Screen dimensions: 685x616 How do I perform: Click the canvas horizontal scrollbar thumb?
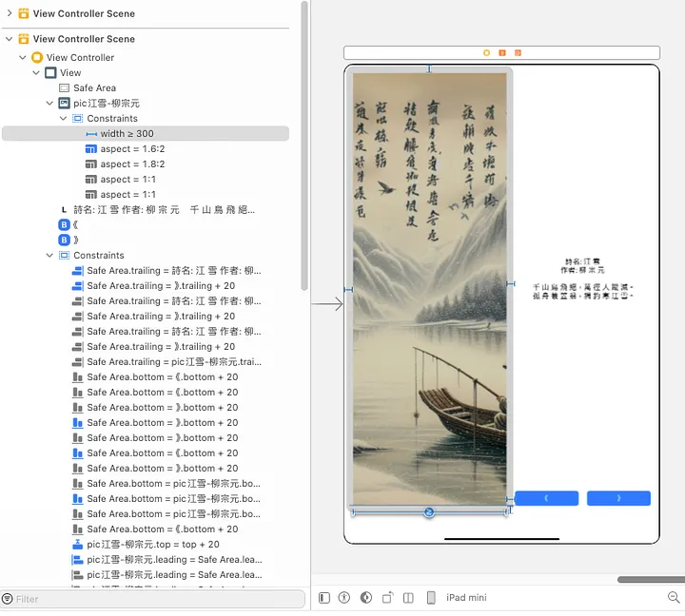(651, 579)
